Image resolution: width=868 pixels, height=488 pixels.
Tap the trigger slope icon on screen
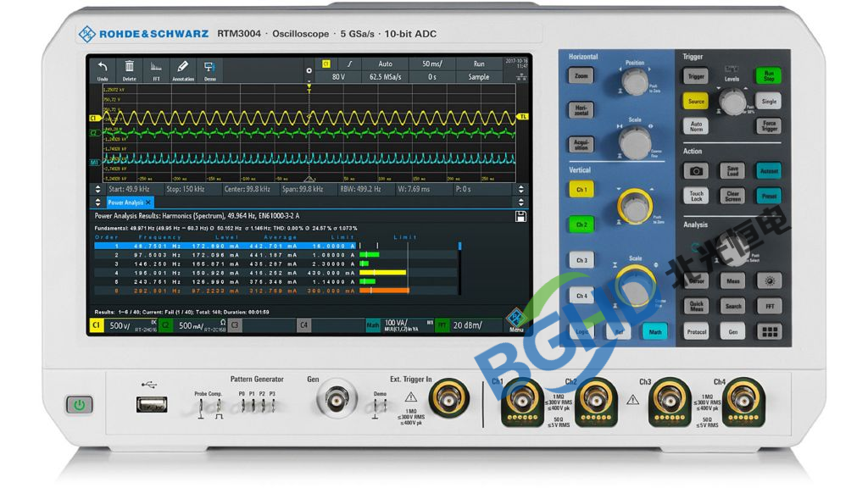349,64
